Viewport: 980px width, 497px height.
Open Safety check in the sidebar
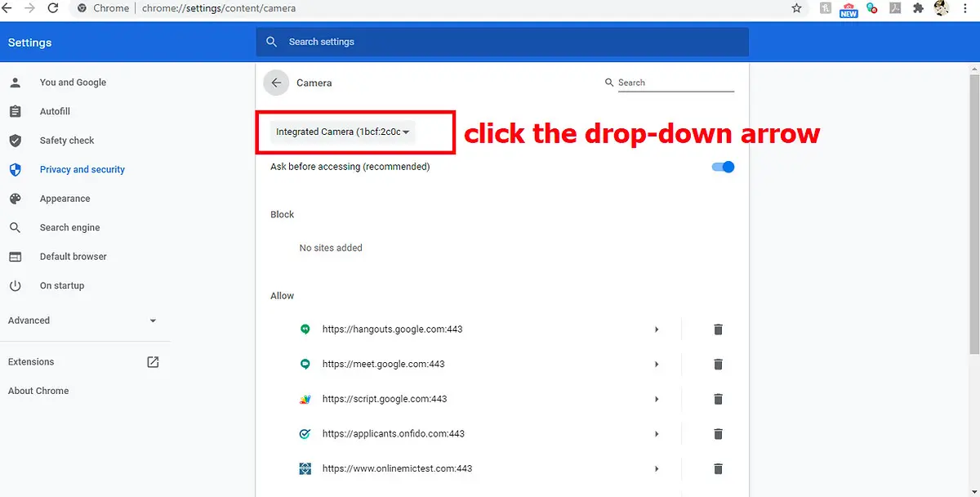pyautogui.click(x=67, y=141)
